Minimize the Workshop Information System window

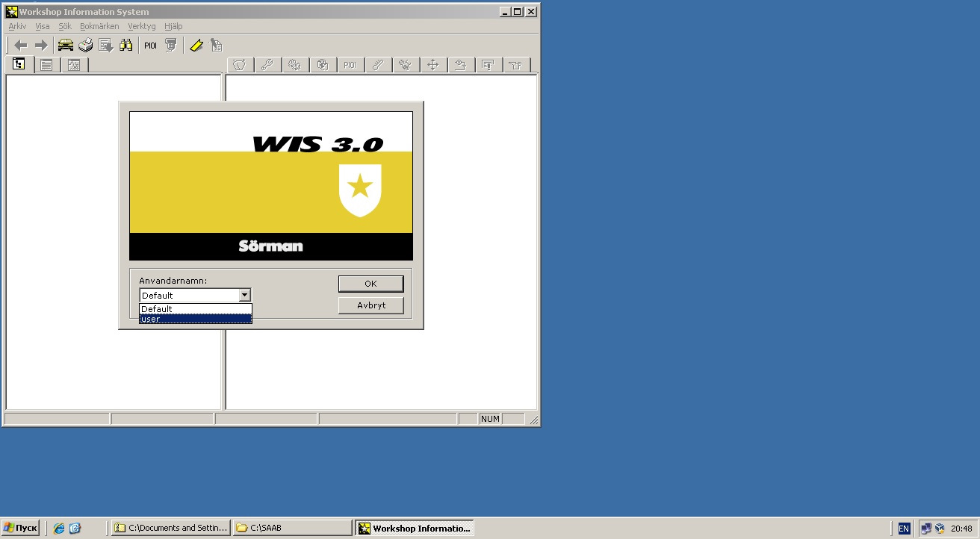pos(506,11)
